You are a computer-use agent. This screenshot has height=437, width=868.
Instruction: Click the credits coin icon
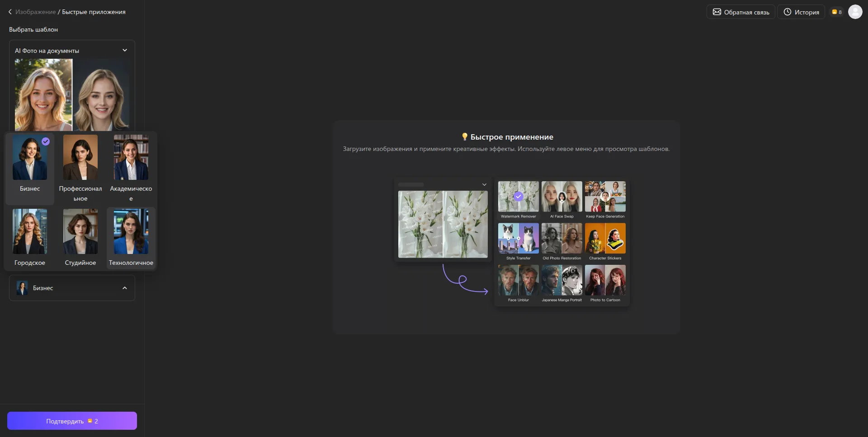point(834,12)
